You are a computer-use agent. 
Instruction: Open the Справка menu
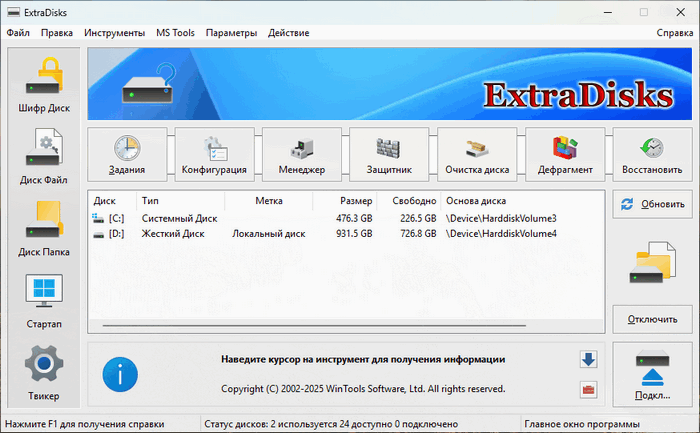click(675, 33)
